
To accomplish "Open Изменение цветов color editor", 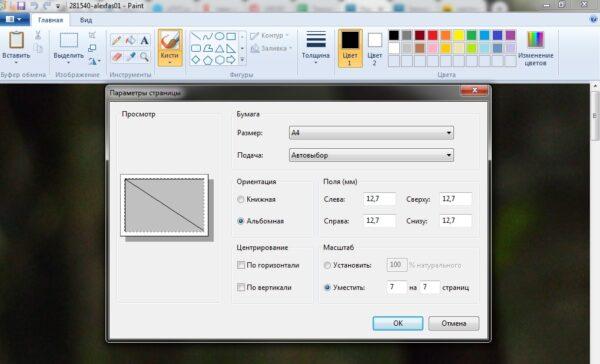I will click(535, 49).
